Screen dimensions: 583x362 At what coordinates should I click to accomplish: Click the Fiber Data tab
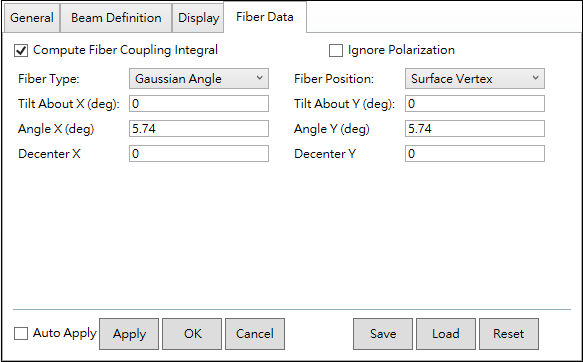(x=265, y=17)
